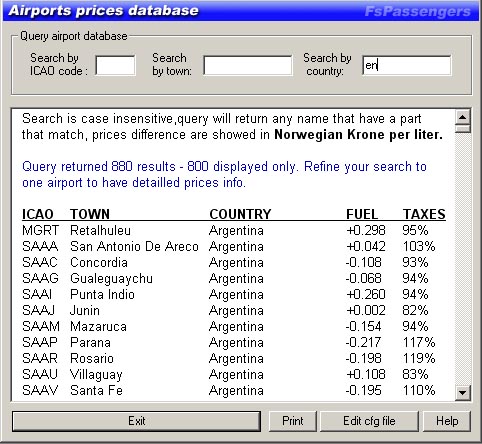The image size is (482, 444).
Task: Click fuel value -0.195
Action: 364,391
